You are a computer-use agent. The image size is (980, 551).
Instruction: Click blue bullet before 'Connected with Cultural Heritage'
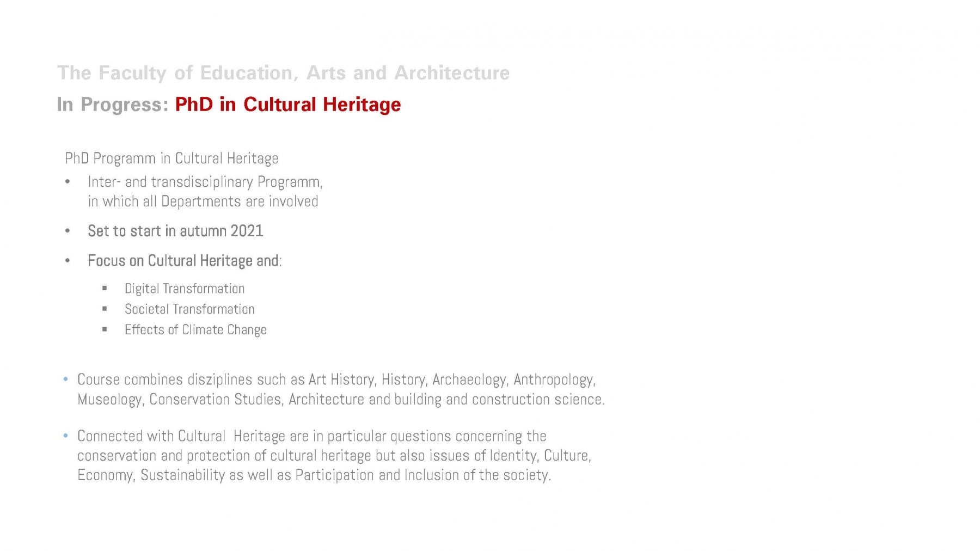pyautogui.click(x=66, y=436)
